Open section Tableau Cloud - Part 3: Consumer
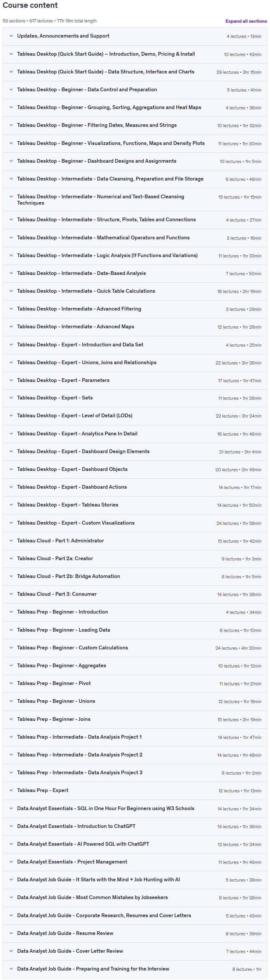The width and height of the screenshot is (270, 980). (135, 594)
